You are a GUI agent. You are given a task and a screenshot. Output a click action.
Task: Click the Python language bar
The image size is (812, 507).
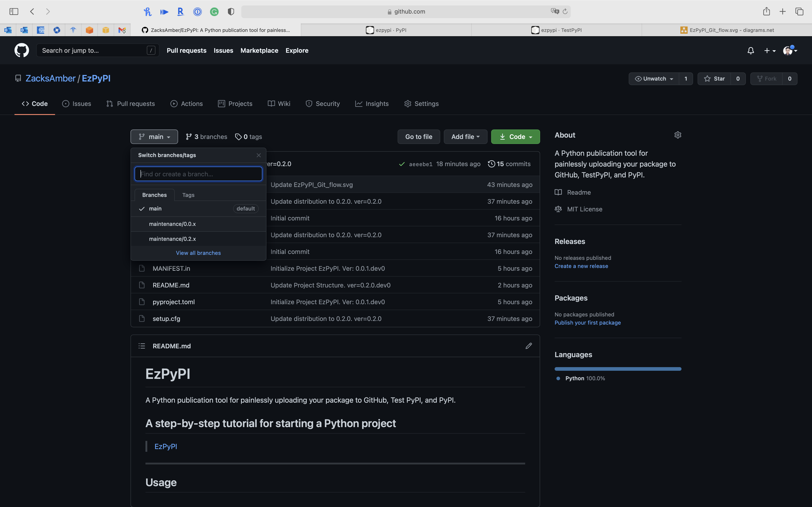click(618, 369)
